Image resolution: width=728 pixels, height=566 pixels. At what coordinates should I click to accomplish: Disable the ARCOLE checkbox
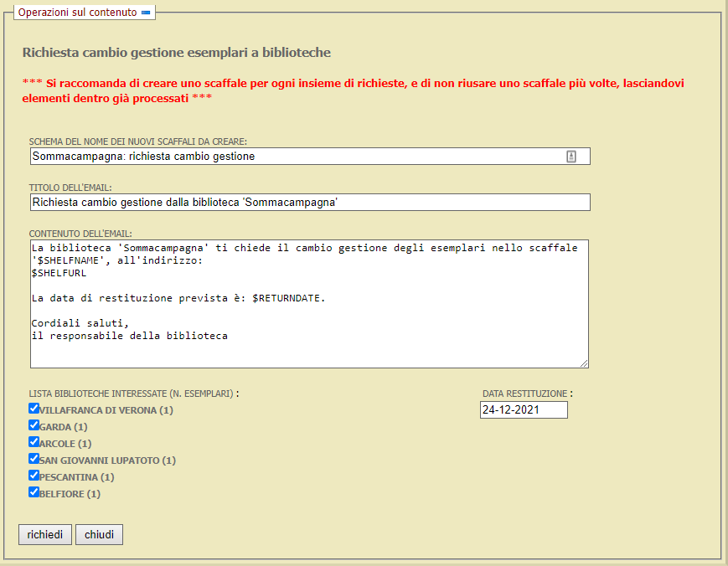(34, 441)
